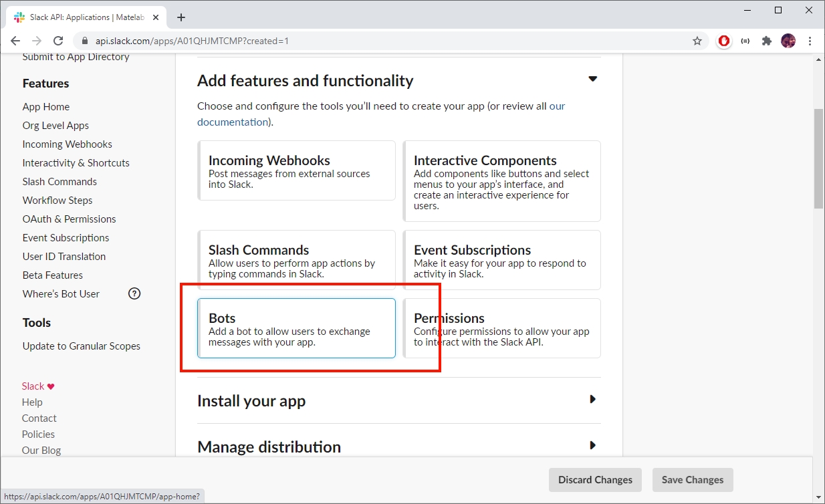Open a new browser tab

pyautogui.click(x=181, y=17)
